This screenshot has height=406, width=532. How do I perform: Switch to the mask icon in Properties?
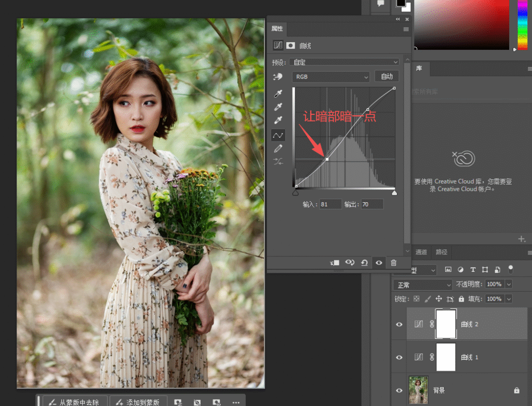[x=290, y=46]
